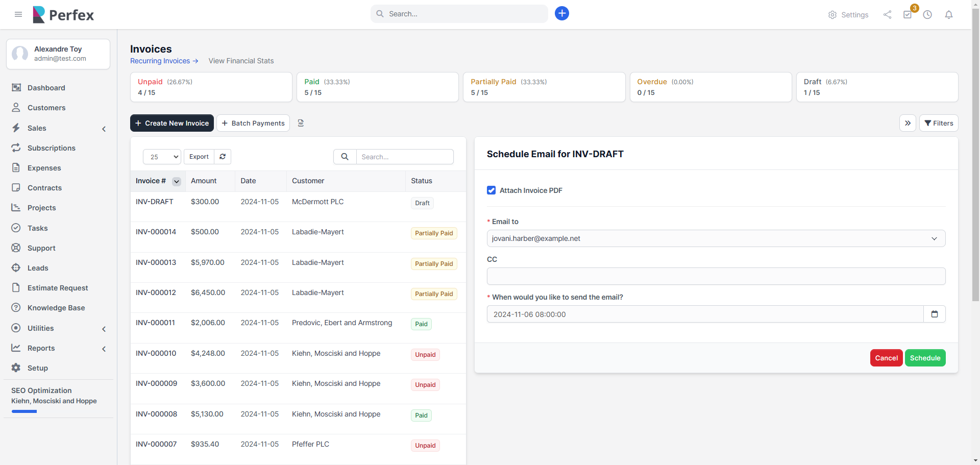
Task: Open the 25 rows per page dropdown
Action: click(162, 157)
